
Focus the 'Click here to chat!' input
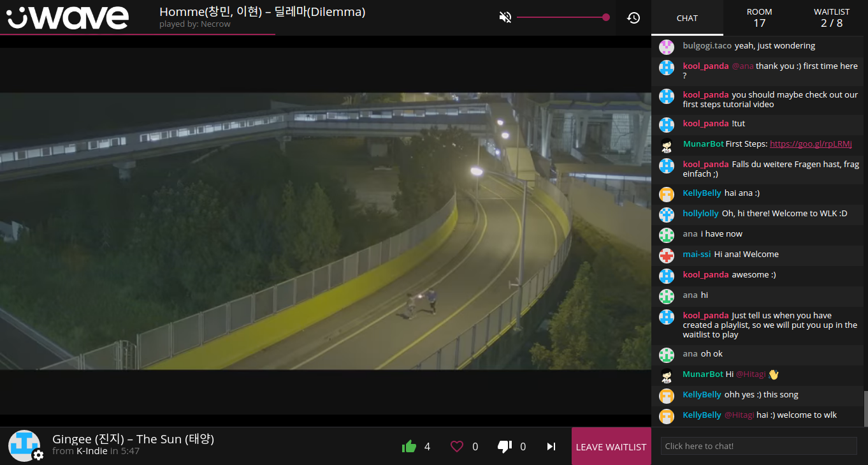pos(758,446)
